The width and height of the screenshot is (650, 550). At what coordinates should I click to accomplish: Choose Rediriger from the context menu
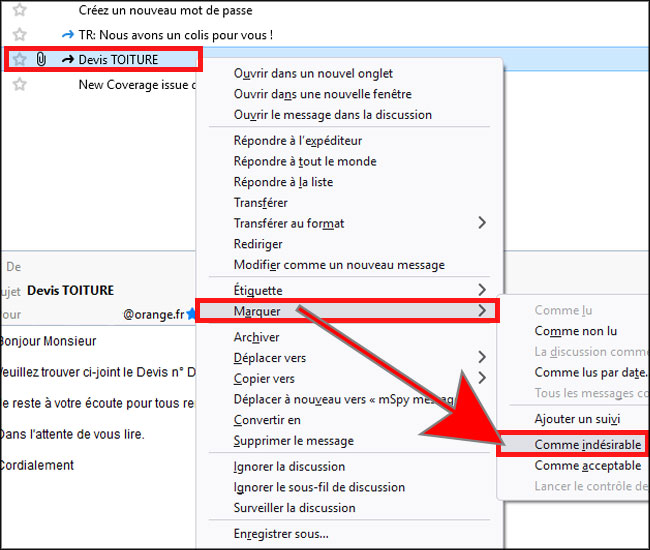pos(258,244)
